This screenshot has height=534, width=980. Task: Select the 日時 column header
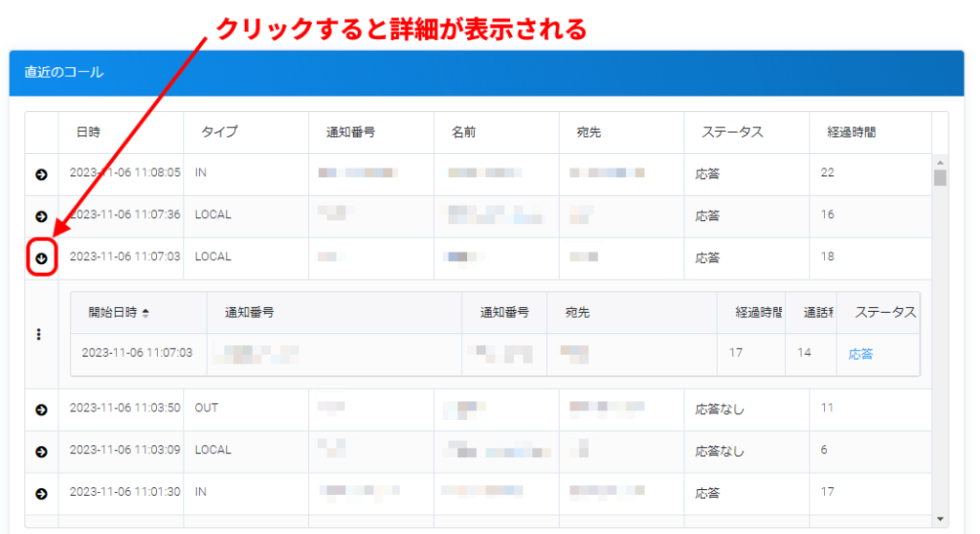pos(88,132)
